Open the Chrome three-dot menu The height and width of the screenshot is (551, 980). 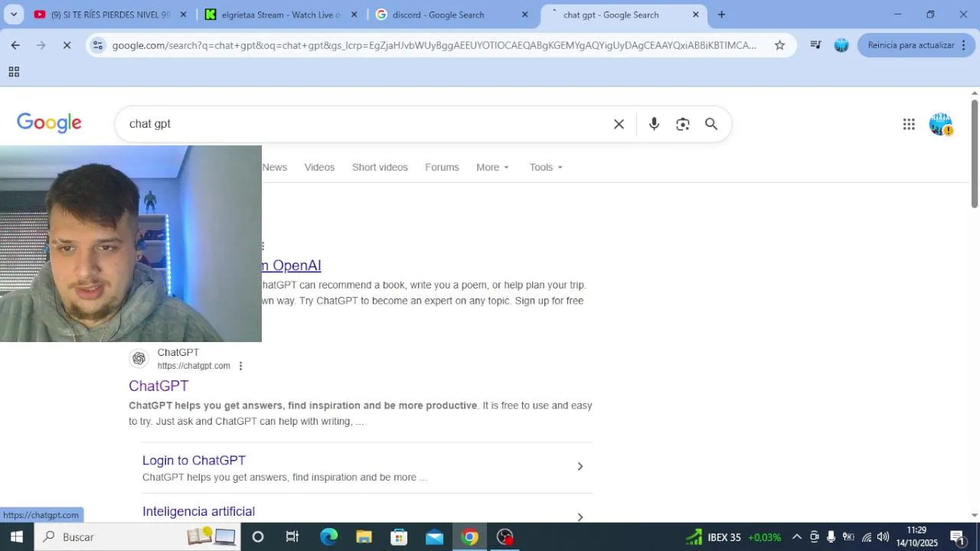click(963, 45)
